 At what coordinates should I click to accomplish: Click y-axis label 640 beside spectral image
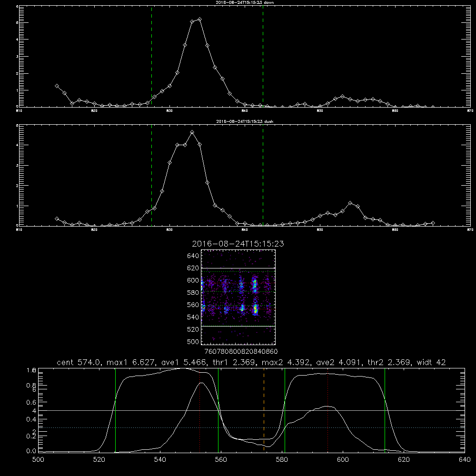point(193,256)
